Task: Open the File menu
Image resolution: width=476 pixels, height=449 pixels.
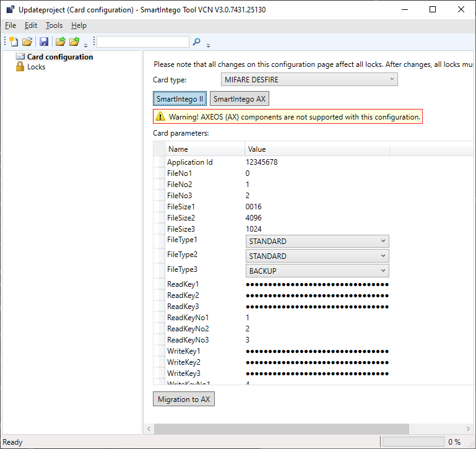Action: tap(11, 25)
